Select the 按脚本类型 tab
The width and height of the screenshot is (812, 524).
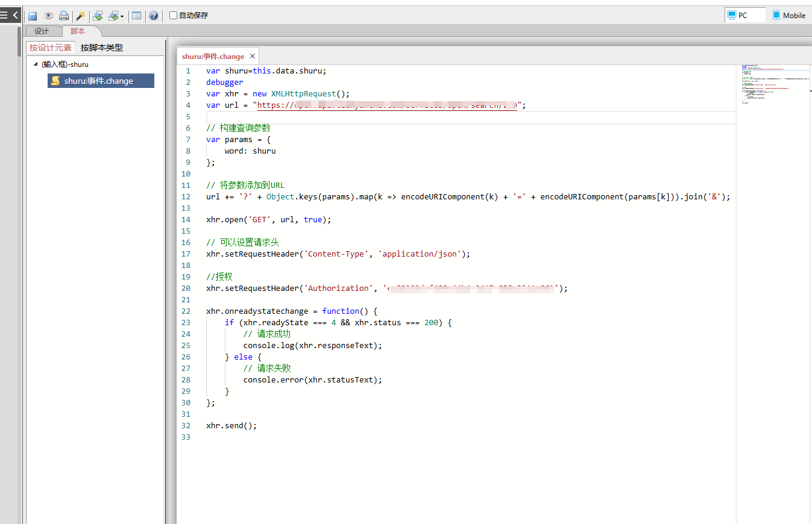[x=102, y=48]
